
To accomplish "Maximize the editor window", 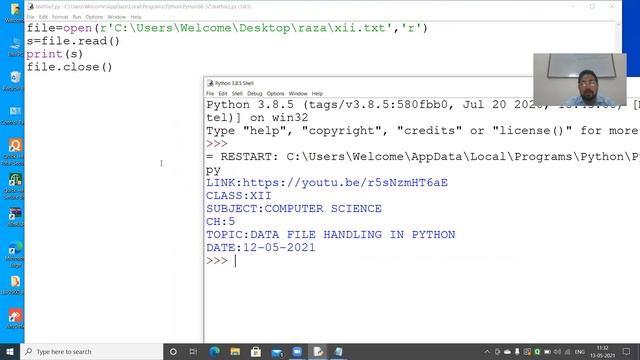I will point(592,6).
